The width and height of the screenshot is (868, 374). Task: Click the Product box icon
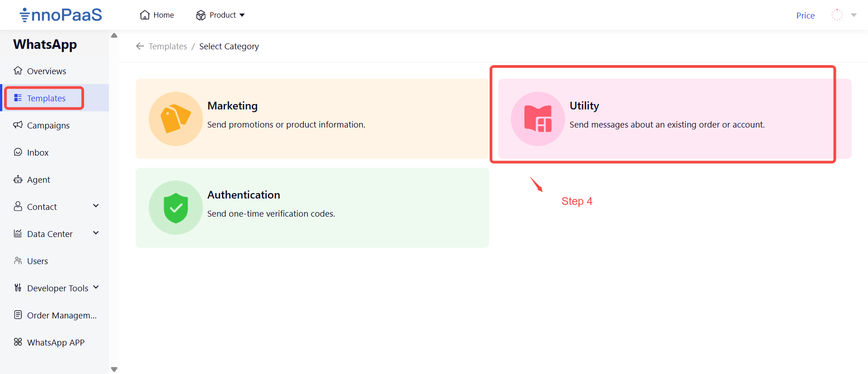201,15
